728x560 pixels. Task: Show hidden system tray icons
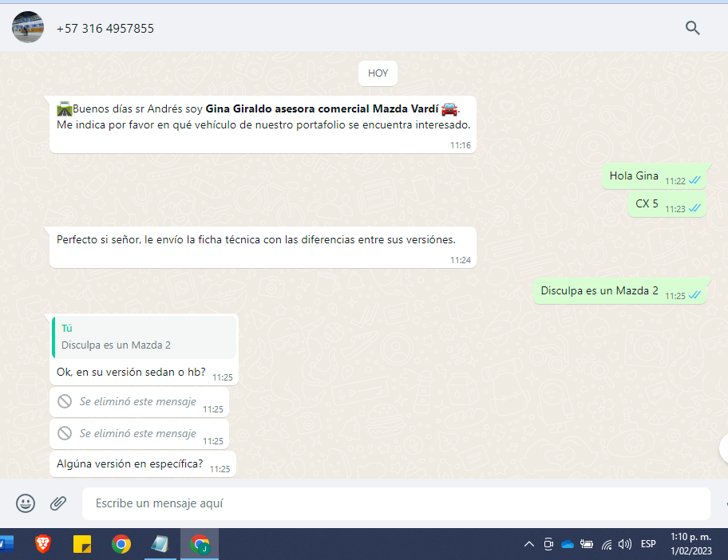click(528, 544)
